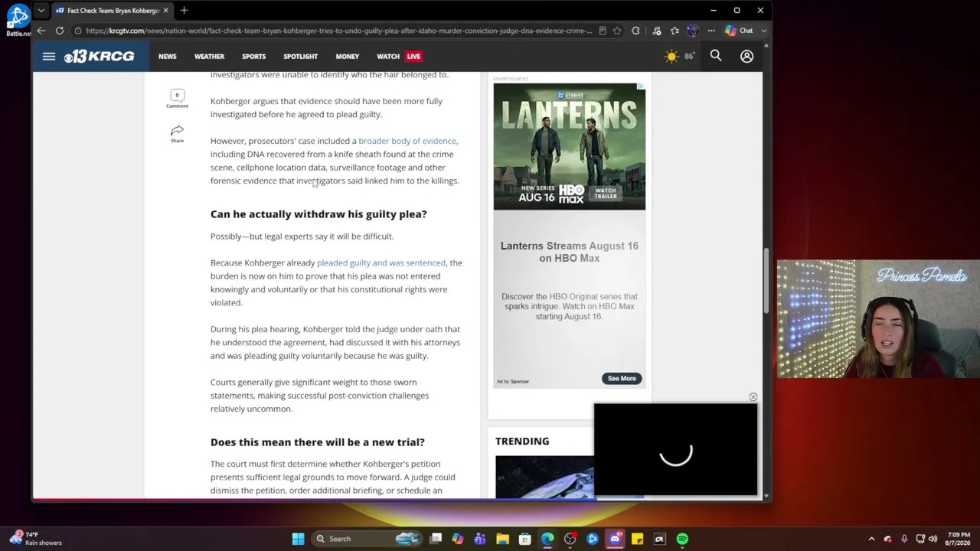Open browser settings and more menu
Screen dimensions: 980x551
pos(711,31)
